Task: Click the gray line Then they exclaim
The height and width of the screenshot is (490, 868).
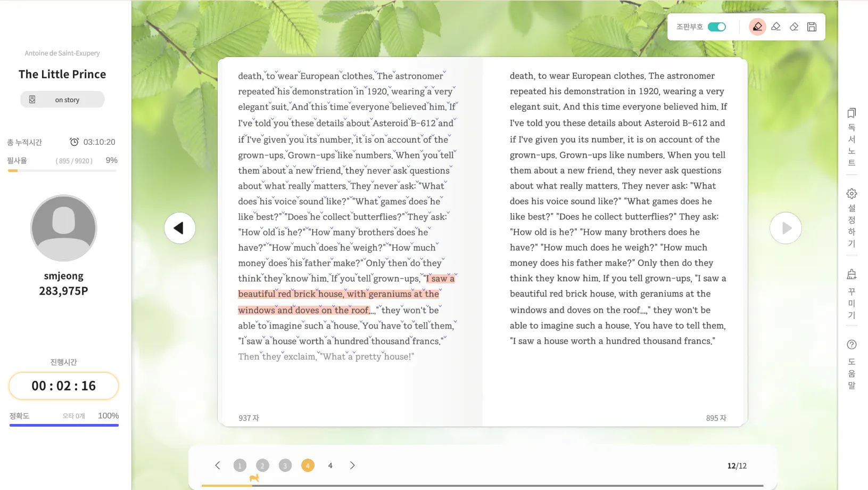Action: click(x=326, y=356)
